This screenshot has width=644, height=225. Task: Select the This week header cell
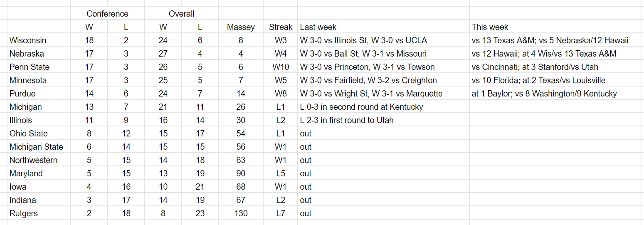coord(557,27)
